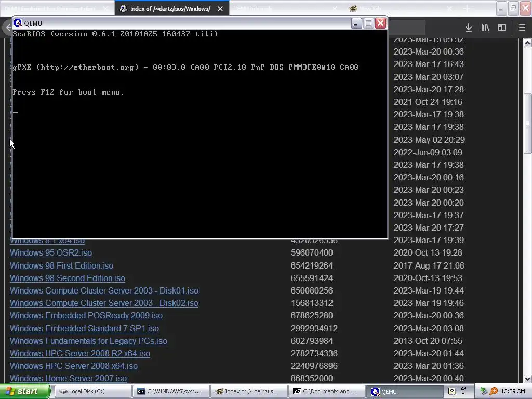Image resolution: width=532 pixels, height=399 pixels.
Task: Click the 12:09 AM system clock
Action: (513, 392)
